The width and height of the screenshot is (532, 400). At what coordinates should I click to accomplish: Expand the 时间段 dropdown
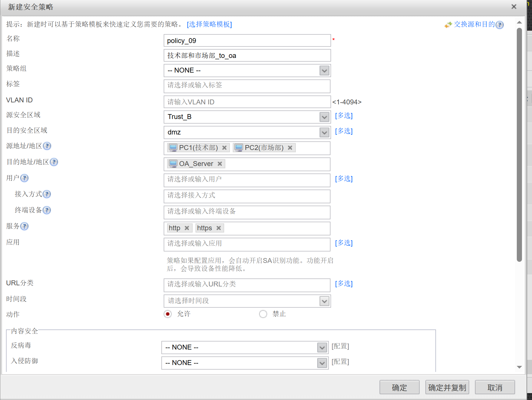(x=324, y=301)
